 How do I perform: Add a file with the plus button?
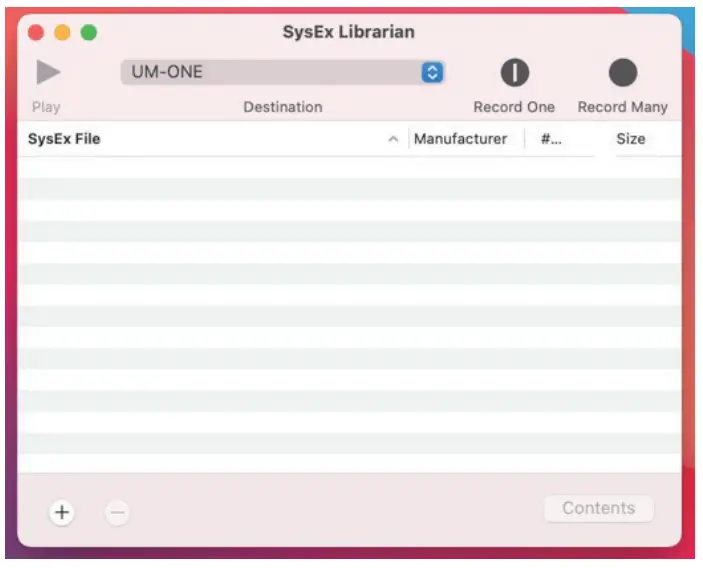pos(62,512)
